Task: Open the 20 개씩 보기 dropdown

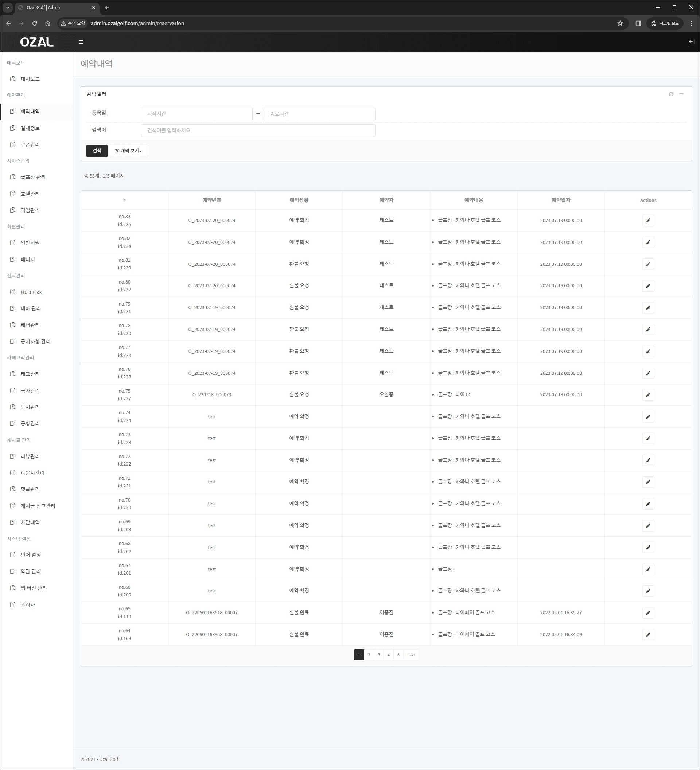Action: pyautogui.click(x=128, y=151)
